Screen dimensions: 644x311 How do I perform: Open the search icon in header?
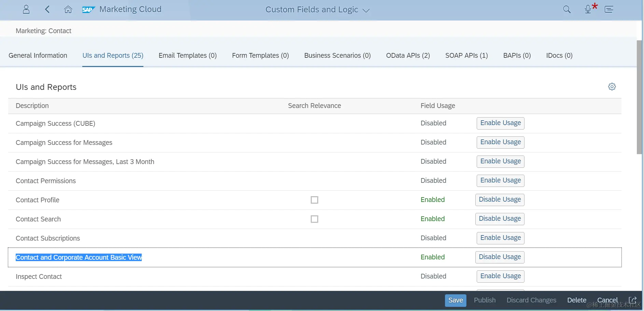pos(567,10)
